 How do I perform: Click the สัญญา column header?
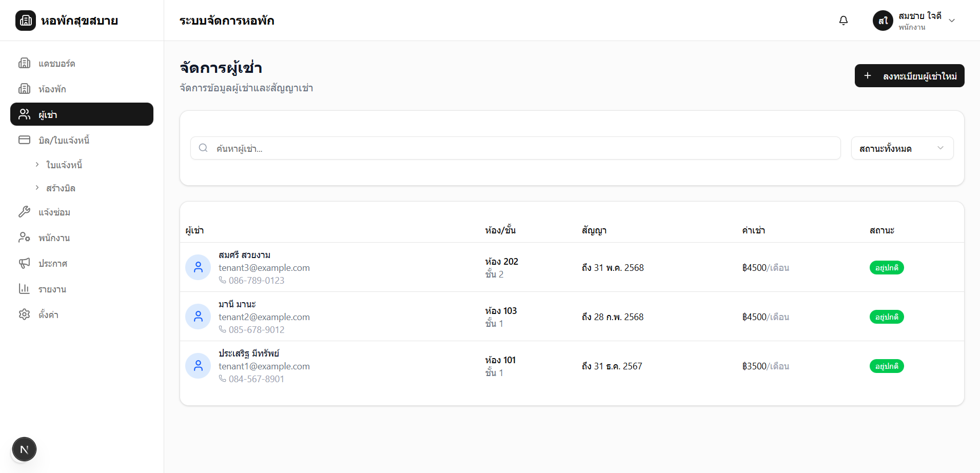pos(594,230)
